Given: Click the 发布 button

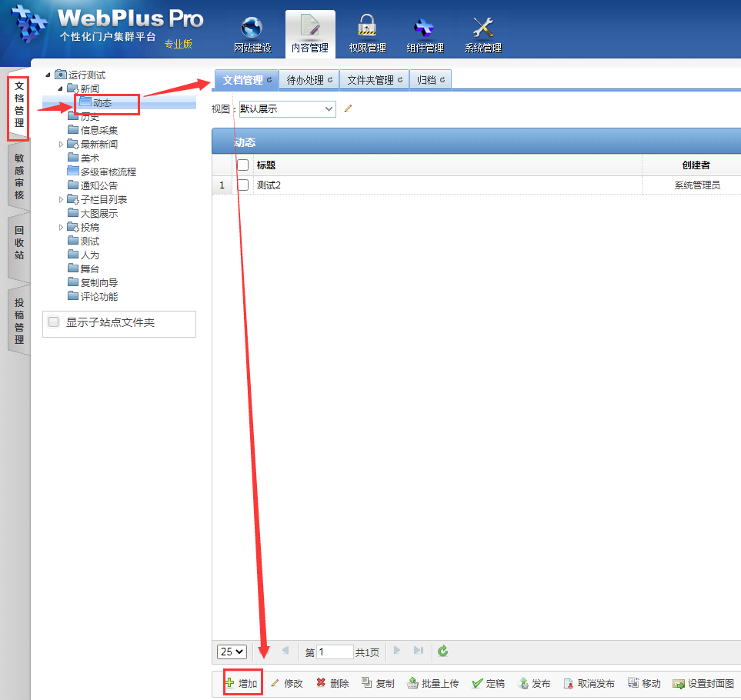Looking at the screenshot, I should click(x=535, y=683).
